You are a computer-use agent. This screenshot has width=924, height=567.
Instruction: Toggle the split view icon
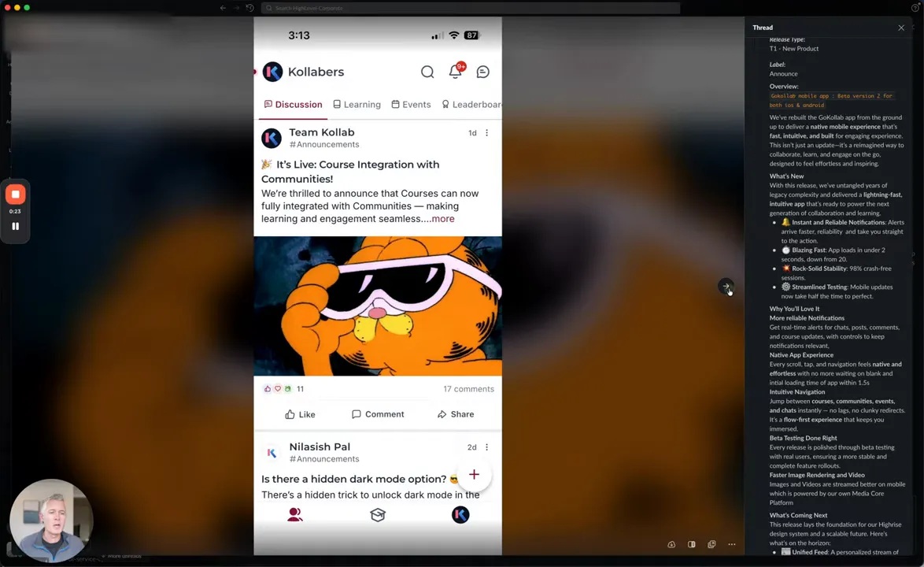coord(691,545)
